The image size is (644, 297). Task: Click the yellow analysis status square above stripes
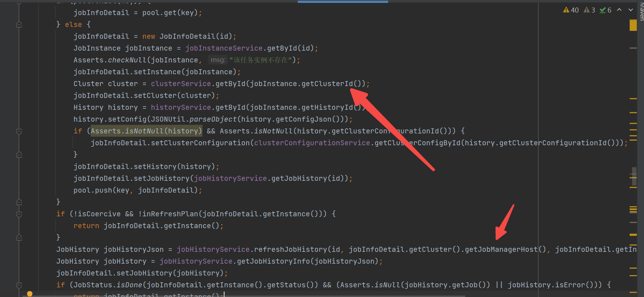[x=633, y=25]
